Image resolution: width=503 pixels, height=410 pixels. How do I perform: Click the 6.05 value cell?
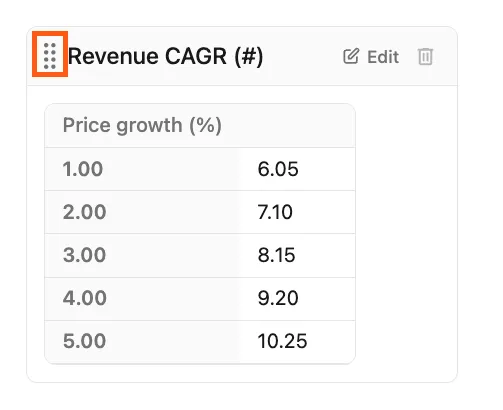(297, 169)
